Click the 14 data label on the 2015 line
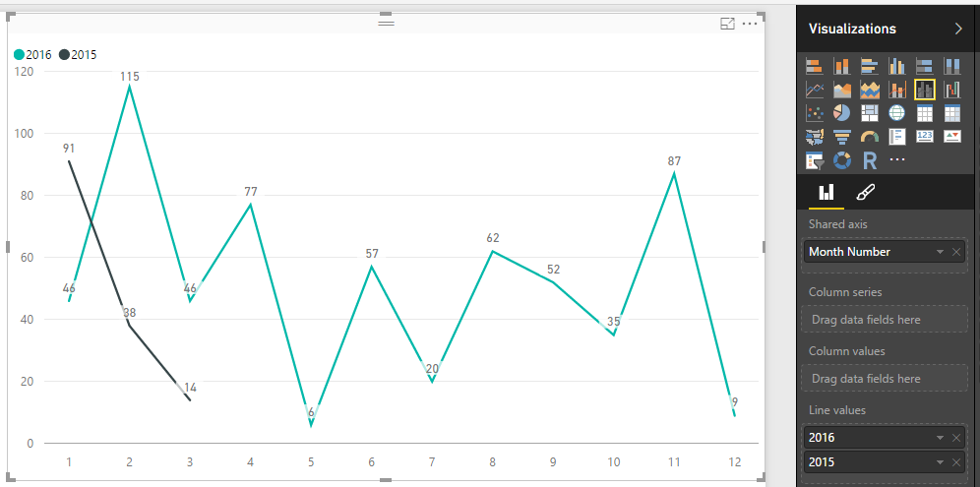The image size is (980, 487). (190, 387)
